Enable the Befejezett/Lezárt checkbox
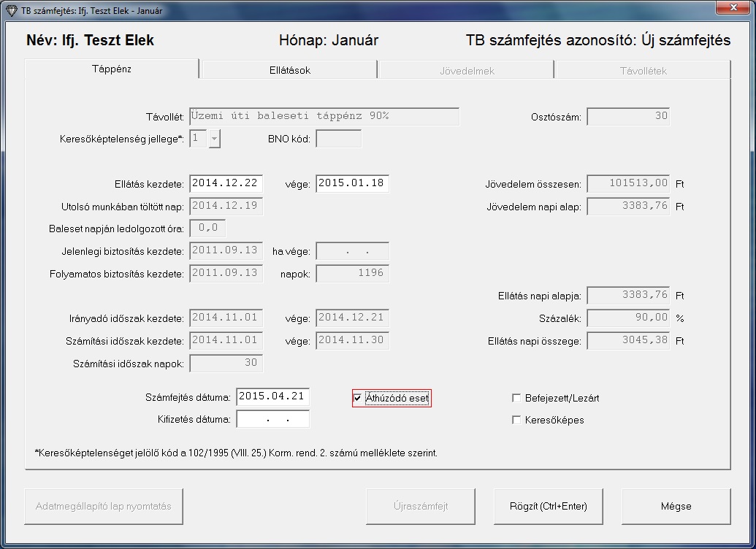 (x=517, y=399)
